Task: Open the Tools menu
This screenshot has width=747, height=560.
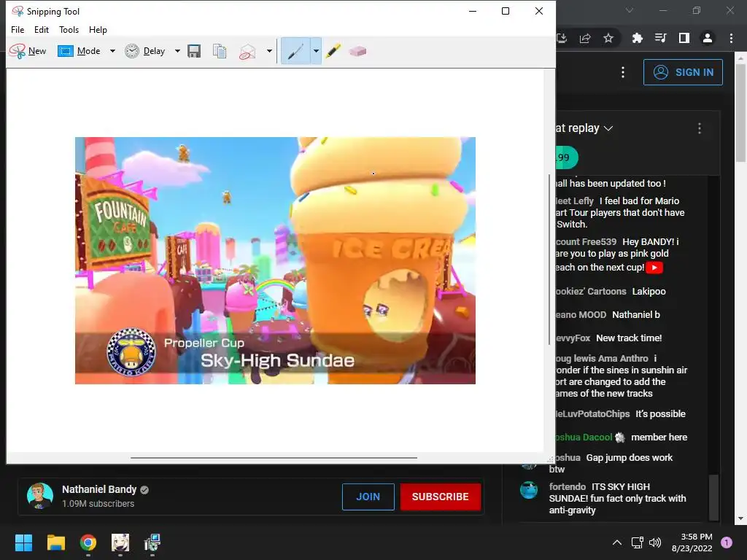Action: (x=69, y=29)
